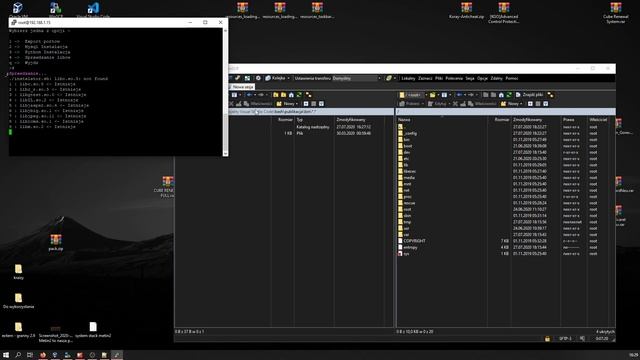Go back in local panel history
This screenshot has width=640, height=360.
point(249,95)
